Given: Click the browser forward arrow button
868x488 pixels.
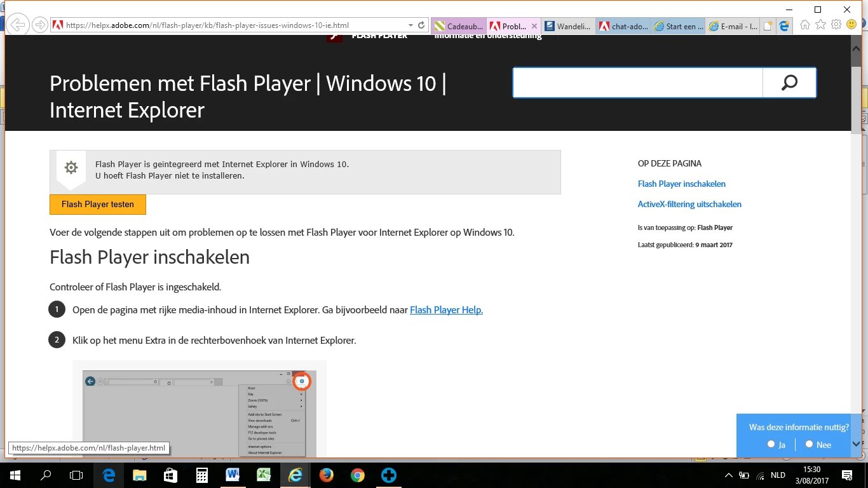Looking at the screenshot, I should (39, 25).
